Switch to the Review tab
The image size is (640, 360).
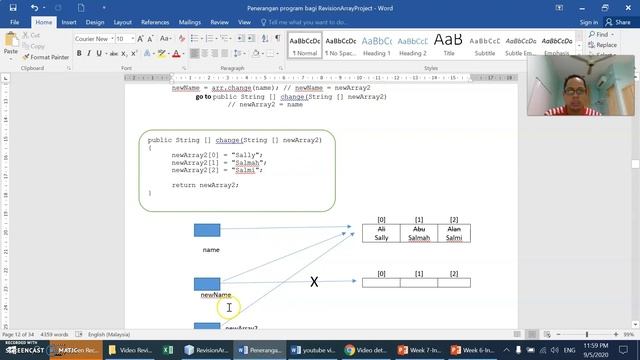coord(220,22)
